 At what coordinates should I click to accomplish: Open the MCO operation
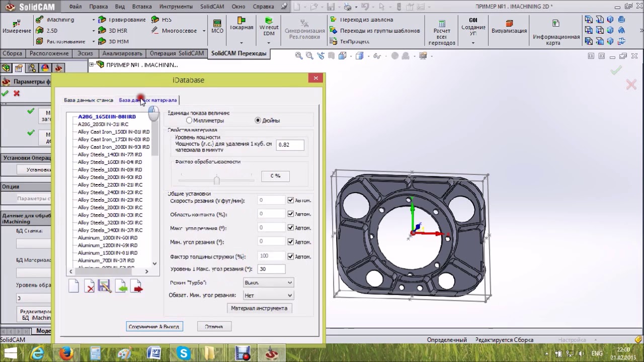click(217, 27)
